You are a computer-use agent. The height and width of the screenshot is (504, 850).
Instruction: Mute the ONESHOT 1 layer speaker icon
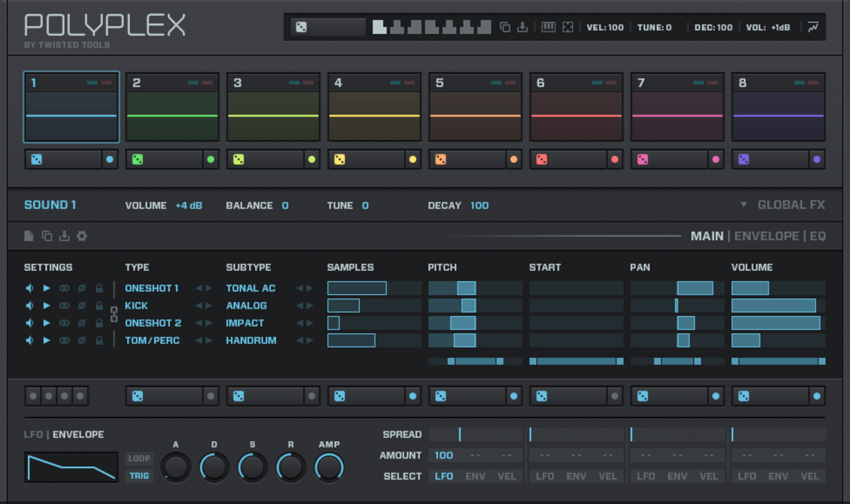coord(30,288)
